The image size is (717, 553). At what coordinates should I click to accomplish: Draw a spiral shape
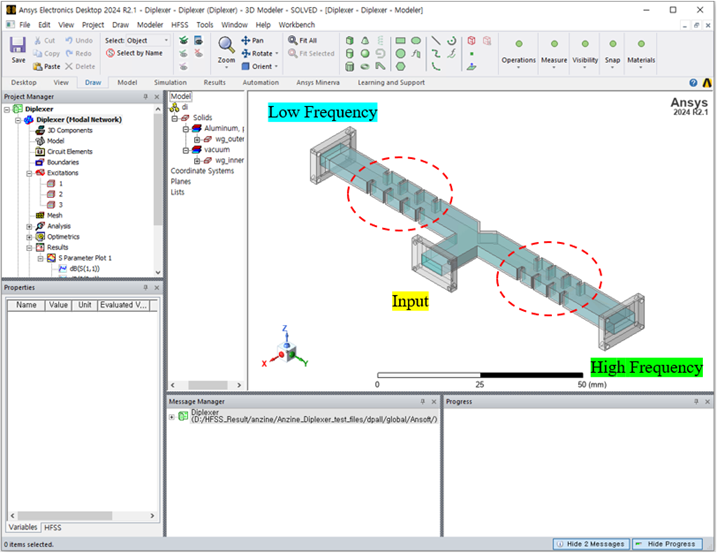380,54
